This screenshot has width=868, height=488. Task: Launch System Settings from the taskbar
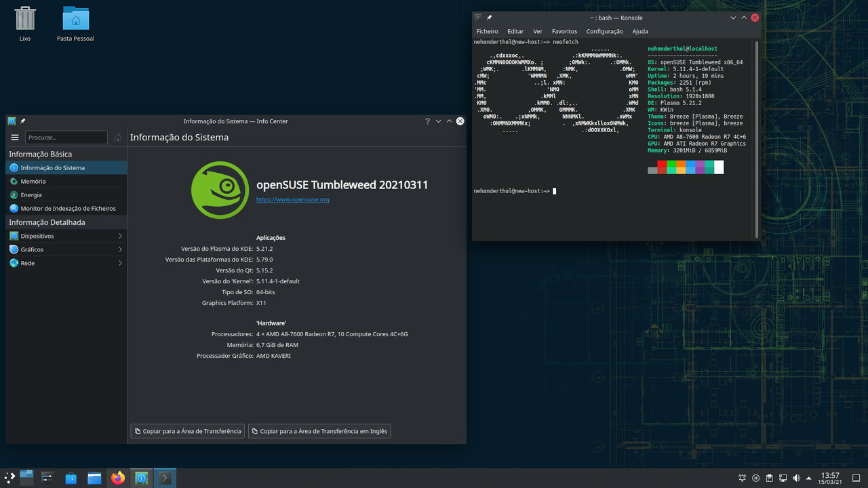tap(47, 478)
